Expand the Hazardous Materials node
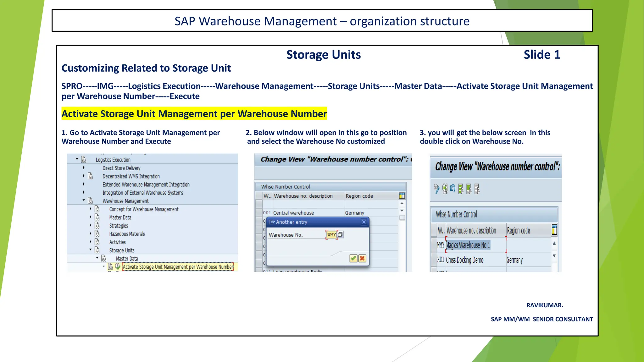Screen dimensions: 644x362 coord(91,233)
